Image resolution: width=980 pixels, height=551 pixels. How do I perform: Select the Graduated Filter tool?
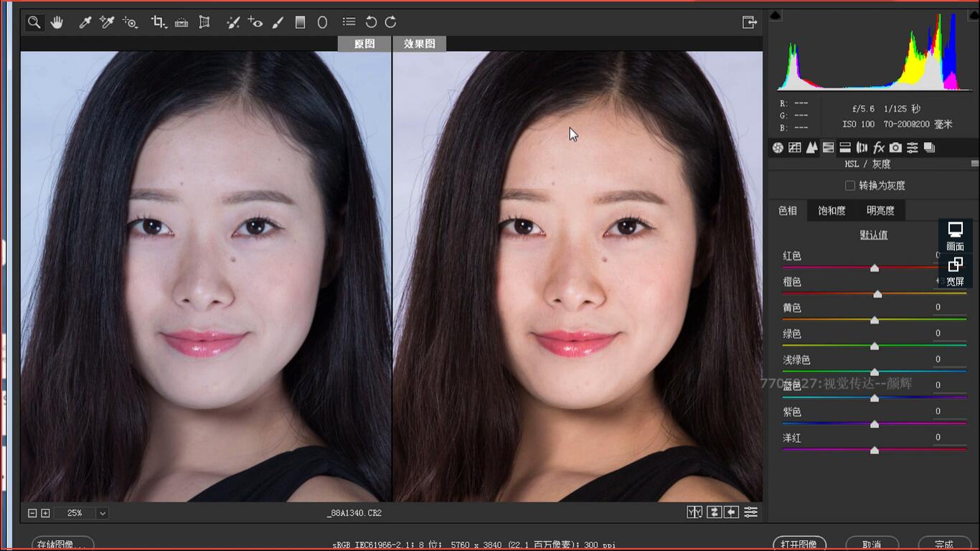click(300, 22)
